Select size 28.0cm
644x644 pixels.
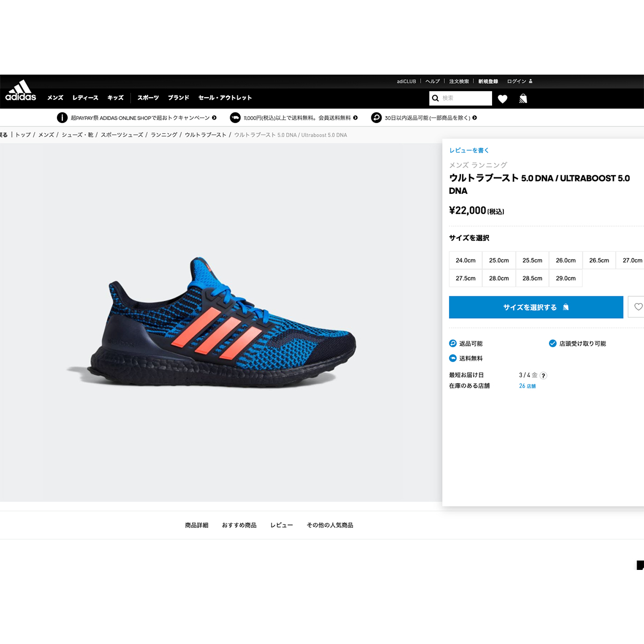(x=499, y=279)
